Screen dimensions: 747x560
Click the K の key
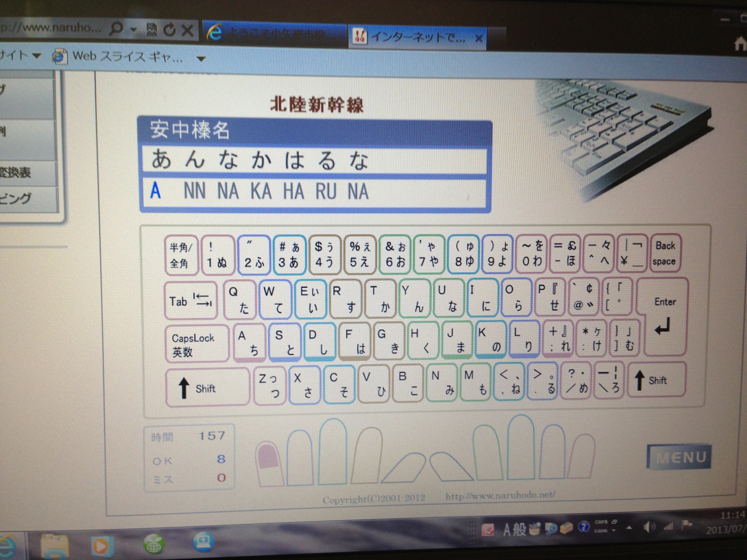coord(491,339)
